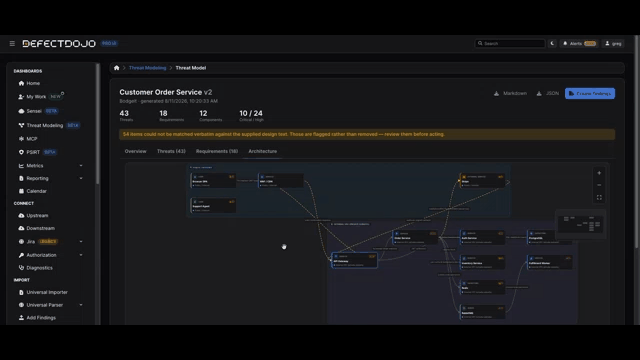Open Calendar in the sidebar
The height and width of the screenshot is (360, 640).
(x=36, y=191)
